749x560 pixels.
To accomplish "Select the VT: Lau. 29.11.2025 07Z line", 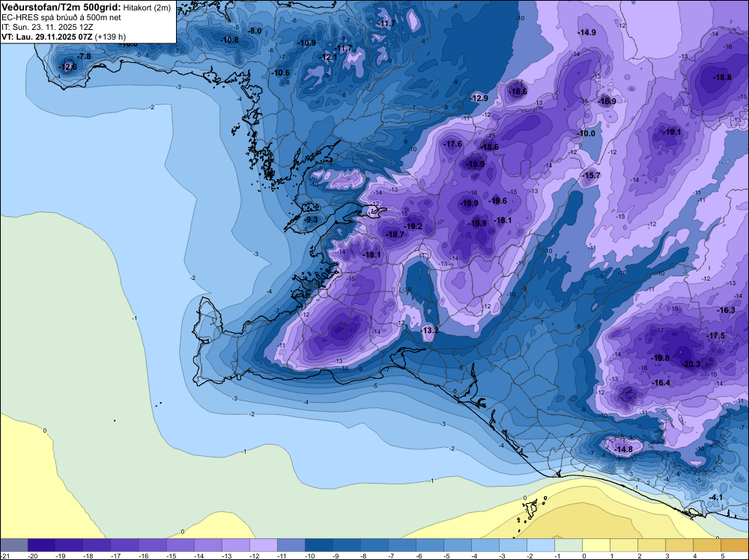I will (64, 37).
